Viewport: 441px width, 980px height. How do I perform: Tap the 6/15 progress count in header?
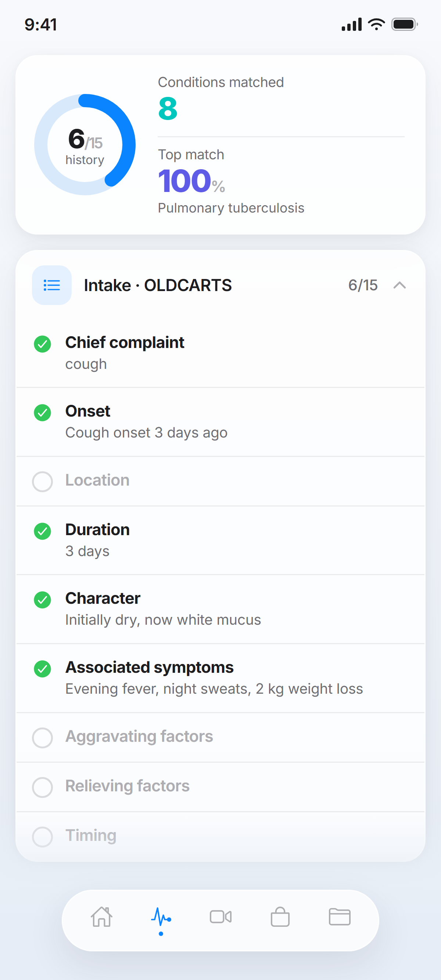point(363,285)
